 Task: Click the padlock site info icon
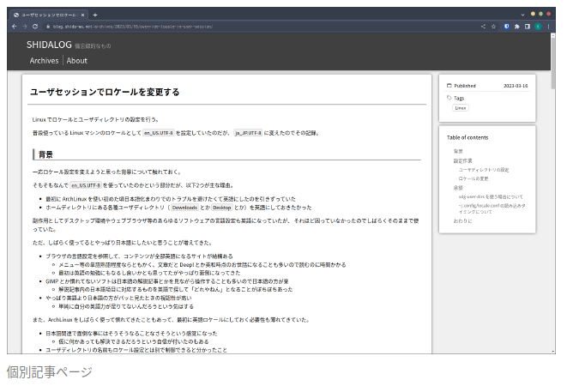(48, 27)
